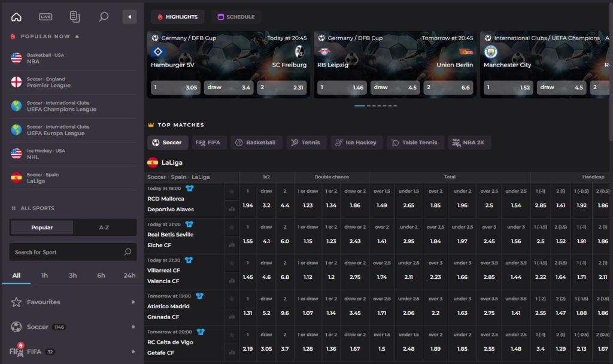
Task: Favourite the RC Celta de Vigo match star
Action: pos(232,335)
